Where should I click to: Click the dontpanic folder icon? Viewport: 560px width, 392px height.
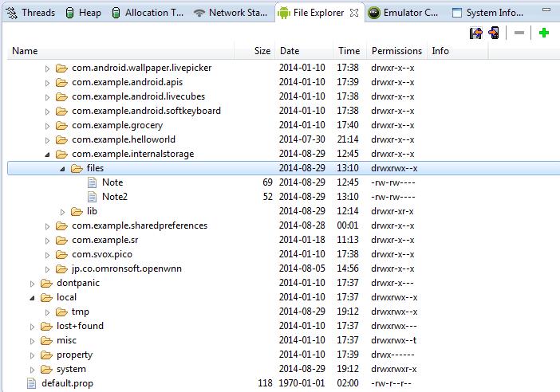click(x=46, y=283)
